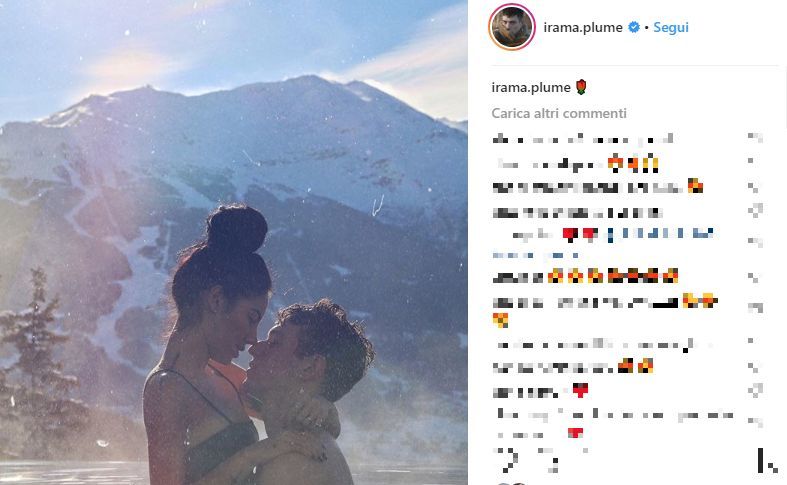Screen dimensions: 787x485
Task: Toggle like on the short comment ending with a red heart
Action: click(755, 390)
